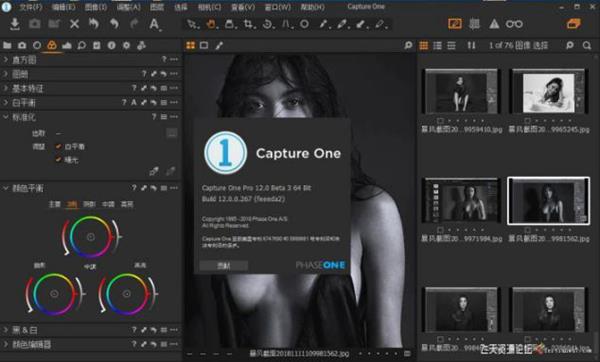
Task: Select the Auto Adjust 'A' icon
Action: coord(154,24)
